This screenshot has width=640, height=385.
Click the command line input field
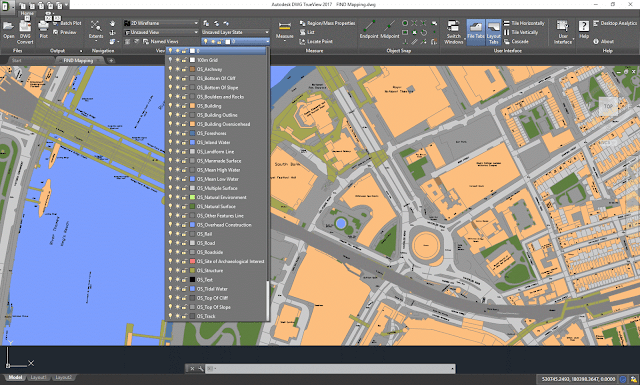coord(331,369)
